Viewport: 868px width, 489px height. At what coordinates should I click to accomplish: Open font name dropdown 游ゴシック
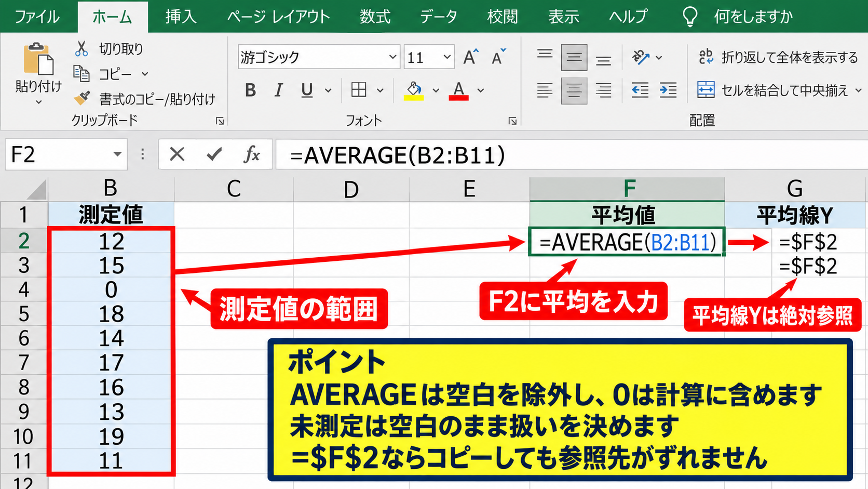393,57
